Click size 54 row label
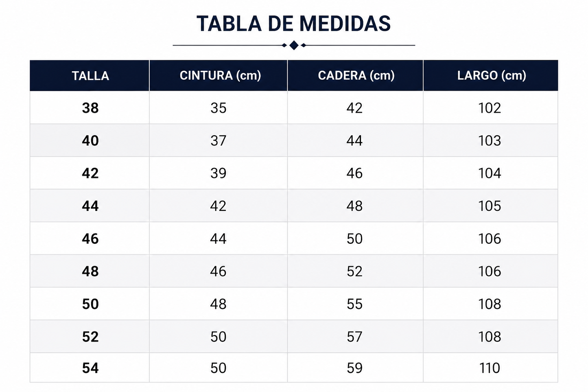This screenshot has width=588, height=392. tap(90, 368)
